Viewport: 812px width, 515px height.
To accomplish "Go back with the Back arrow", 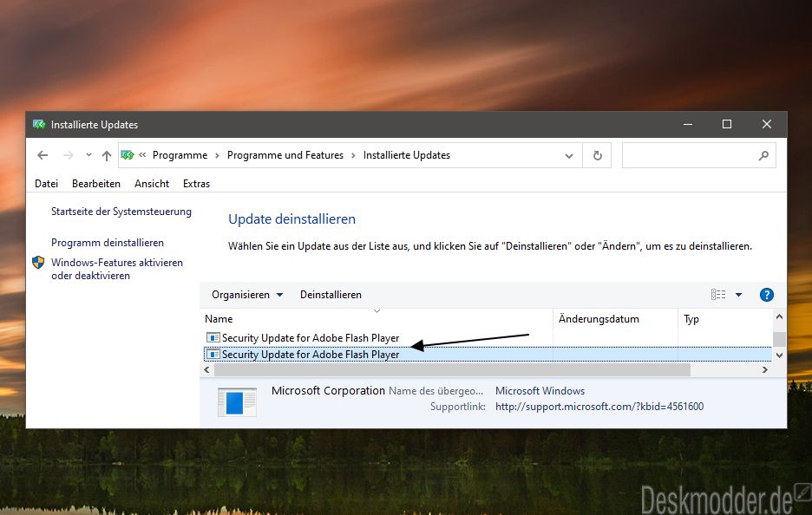I will click(x=43, y=155).
